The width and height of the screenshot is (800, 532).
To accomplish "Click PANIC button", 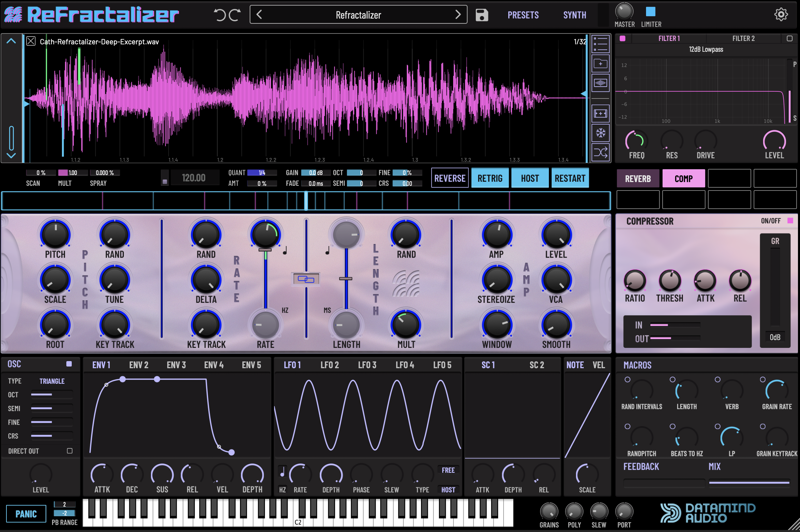I will (x=26, y=514).
